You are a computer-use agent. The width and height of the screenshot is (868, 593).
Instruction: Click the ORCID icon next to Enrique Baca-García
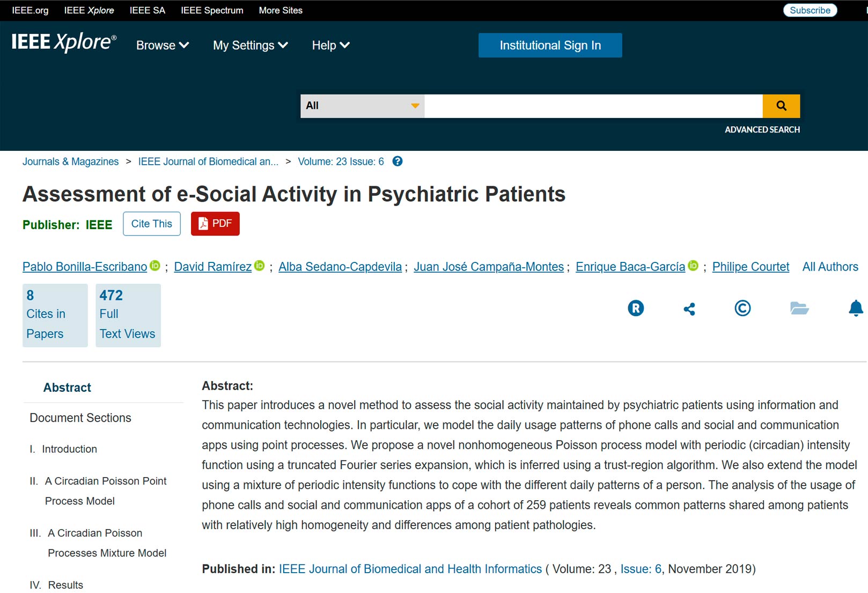(693, 266)
